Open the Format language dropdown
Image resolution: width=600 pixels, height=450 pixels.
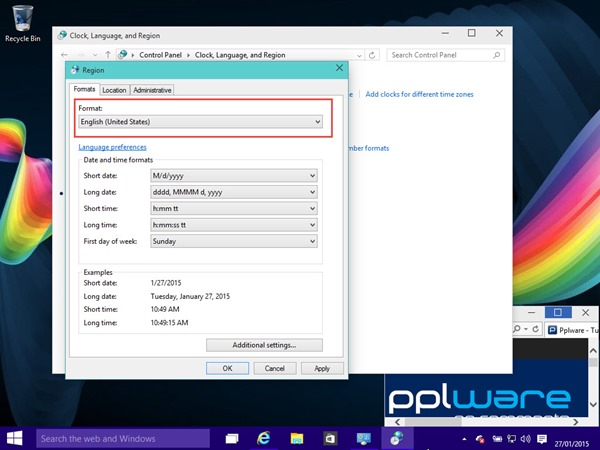click(201, 122)
